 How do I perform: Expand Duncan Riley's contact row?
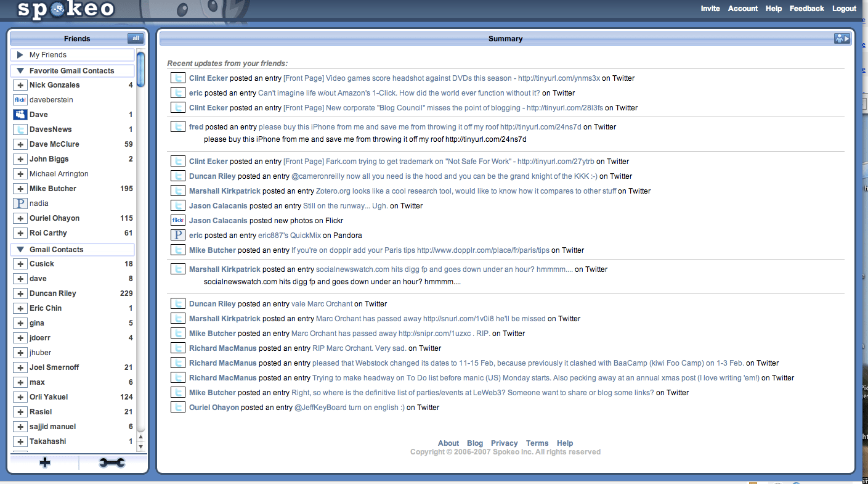[20, 293]
